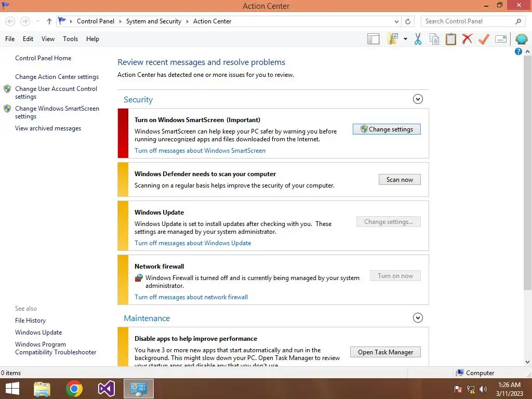Click the folder options toolbar icon

(x=393, y=39)
